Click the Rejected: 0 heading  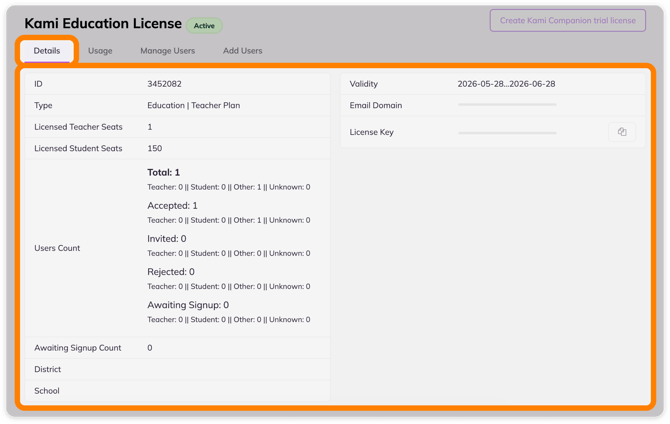(x=171, y=272)
